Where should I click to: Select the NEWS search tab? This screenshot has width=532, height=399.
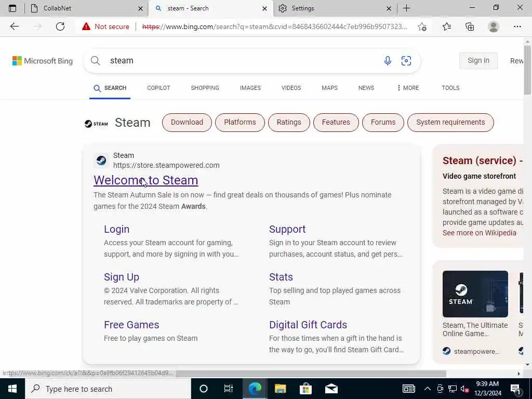tap(366, 88)
